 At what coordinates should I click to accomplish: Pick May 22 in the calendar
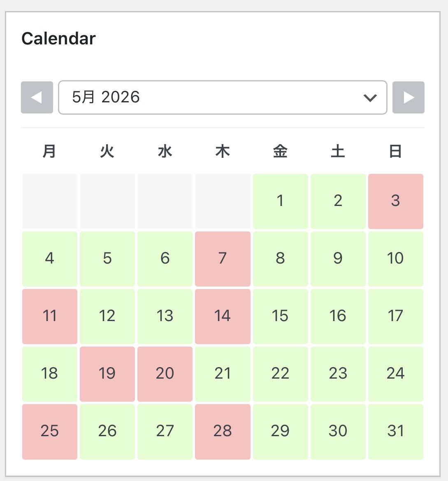(x=280, y=374)
